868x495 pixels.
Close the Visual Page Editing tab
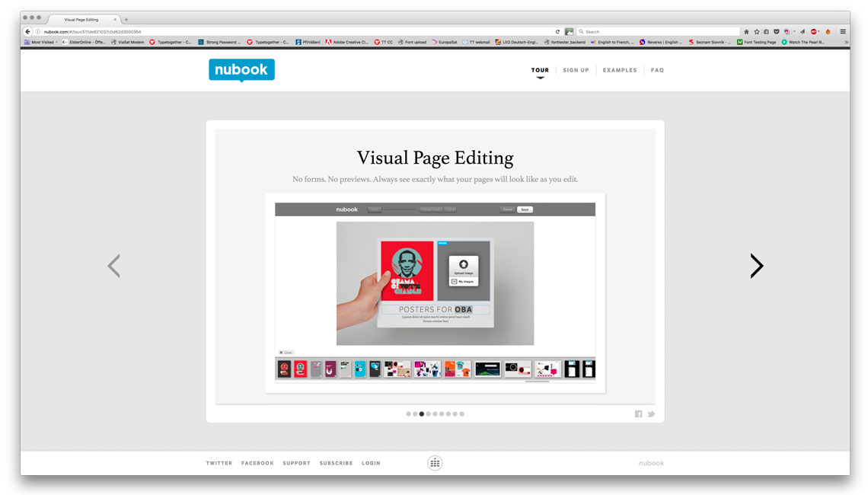[115, 19]
